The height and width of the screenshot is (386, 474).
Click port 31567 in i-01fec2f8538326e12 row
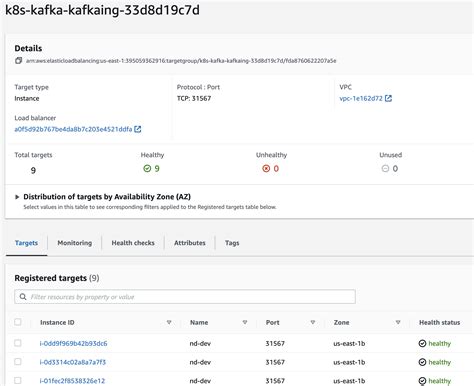click(x=275, y=381)
